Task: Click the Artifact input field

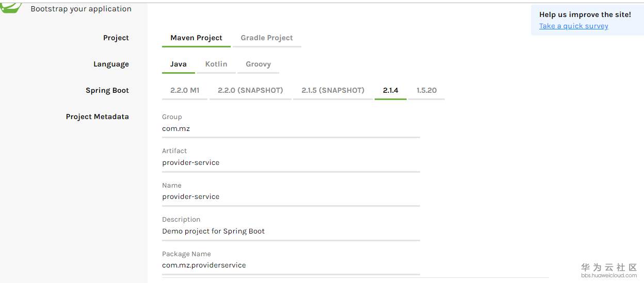Action: [291, 163]
